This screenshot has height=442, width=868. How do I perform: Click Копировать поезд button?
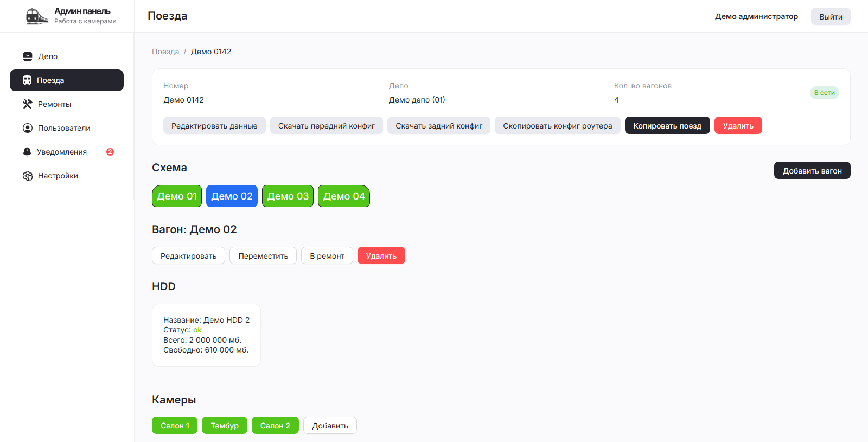pyautogui.click(x=667, y=125)
